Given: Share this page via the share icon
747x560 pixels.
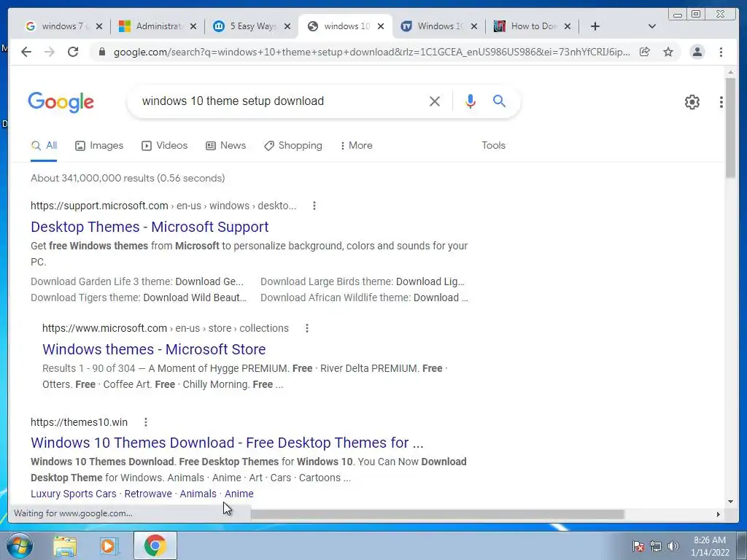Looking at the screenshot, I should pyautogui.click(x=645, y=52).
